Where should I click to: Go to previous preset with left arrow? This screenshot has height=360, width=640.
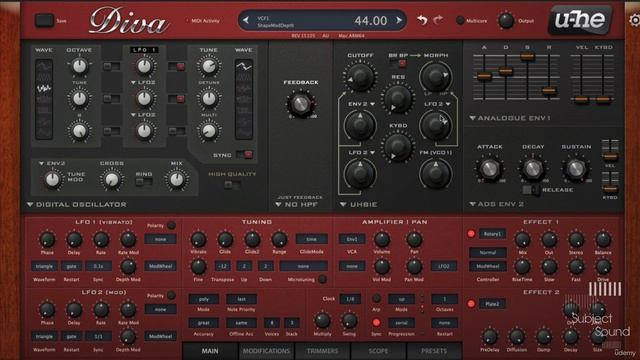click(x=246, y=20)
